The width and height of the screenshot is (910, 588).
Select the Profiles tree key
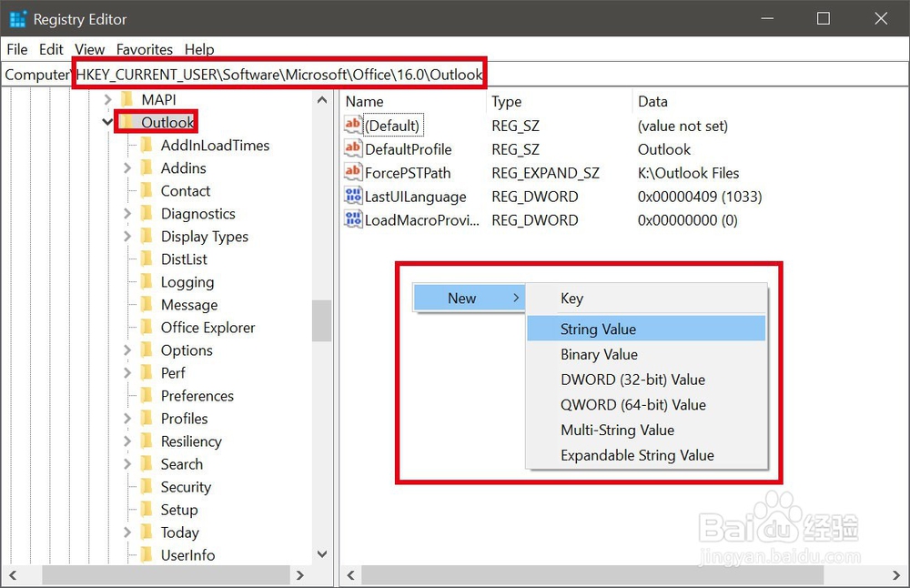click(x=184, y=418)
